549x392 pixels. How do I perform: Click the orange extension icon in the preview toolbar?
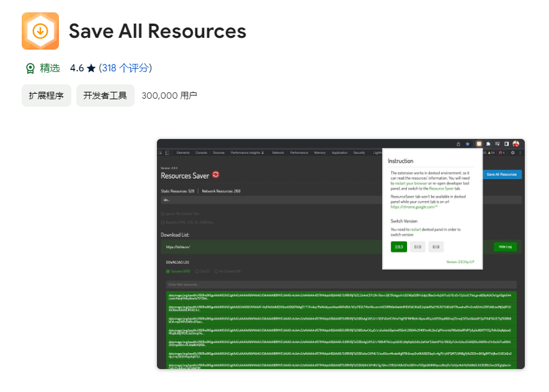(x=479, y=144)
